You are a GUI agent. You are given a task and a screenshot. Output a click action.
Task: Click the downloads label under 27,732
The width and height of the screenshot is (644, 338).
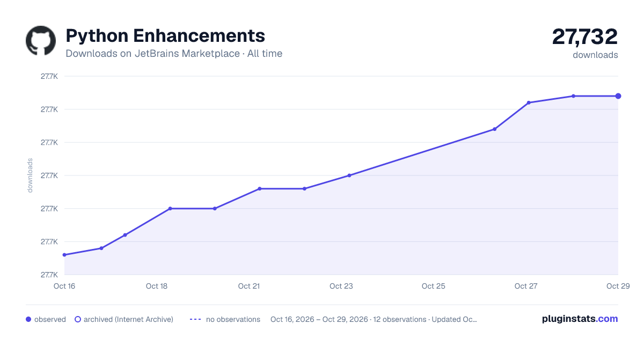click(595, 55)
